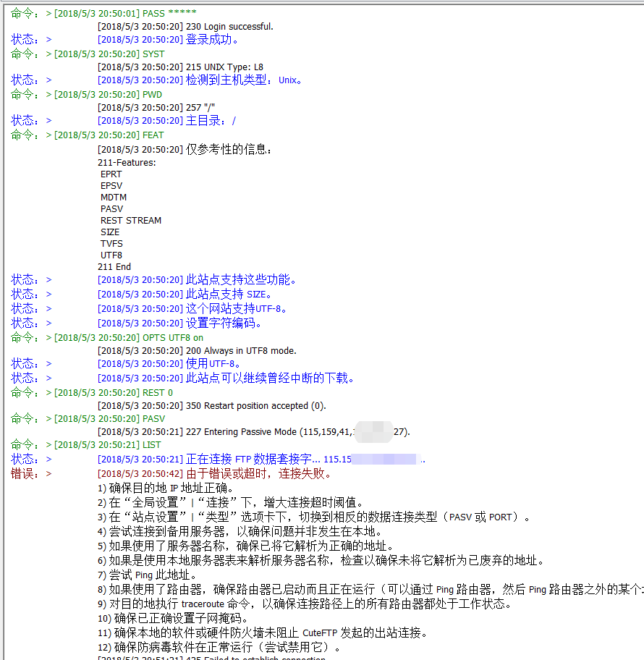Click the 'PASV' command line at 20:50:20

(88, 419)
